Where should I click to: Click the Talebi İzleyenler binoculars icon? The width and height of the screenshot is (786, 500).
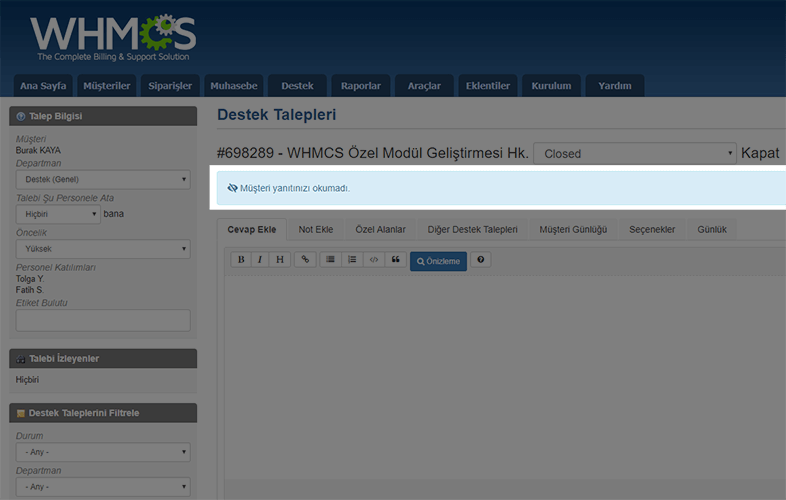tap(21, 359)
